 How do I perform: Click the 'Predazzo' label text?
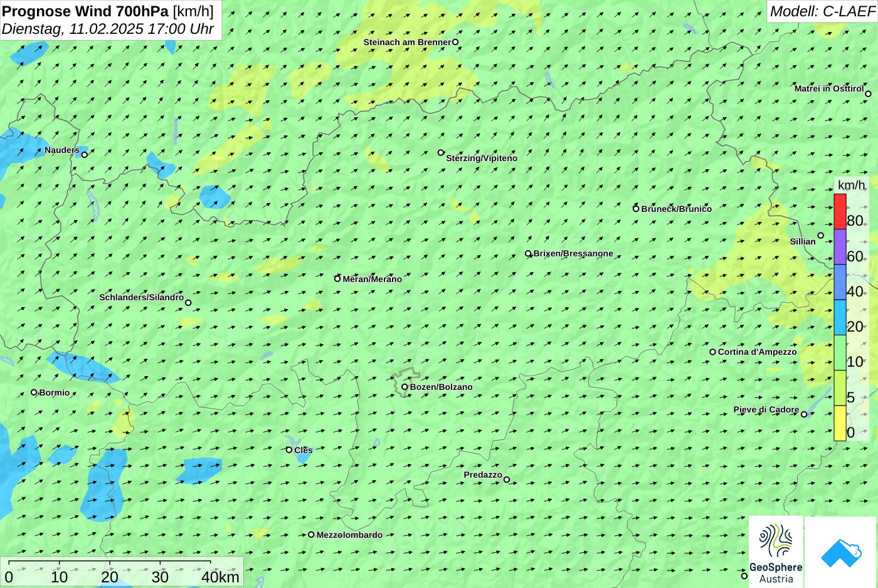pos(483,475)
